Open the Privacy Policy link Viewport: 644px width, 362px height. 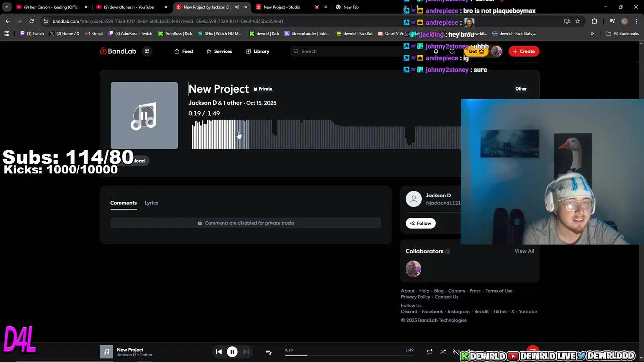[x=416, y=297]
